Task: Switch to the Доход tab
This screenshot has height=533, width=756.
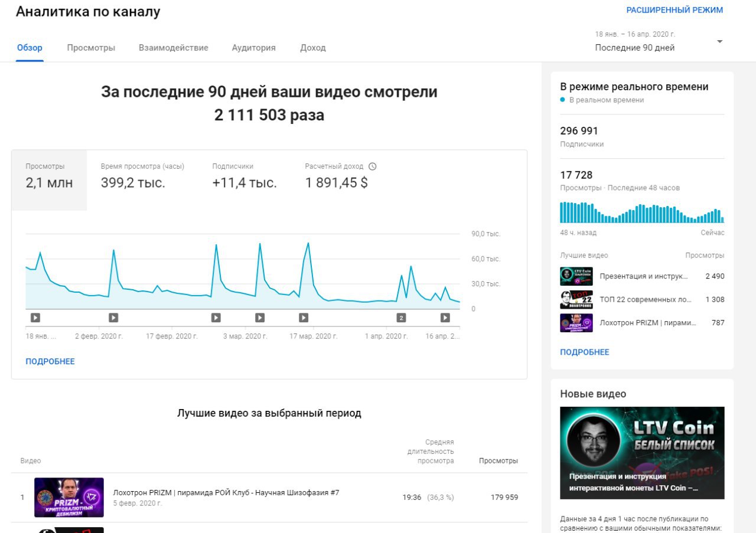Action: [313, 48]
